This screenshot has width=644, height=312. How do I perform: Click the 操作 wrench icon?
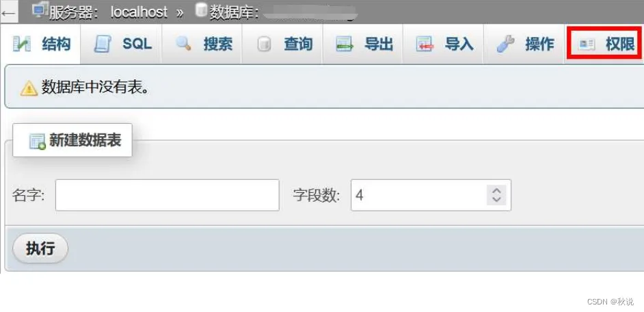click(505, 44)
